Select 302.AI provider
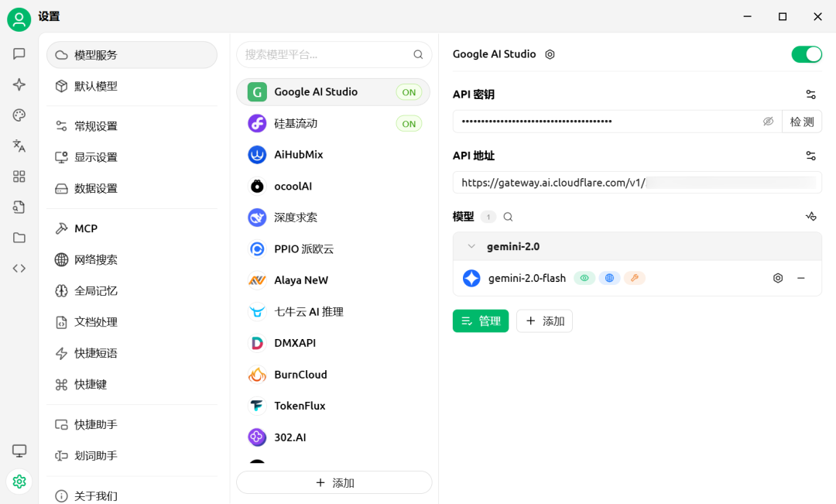Viewport: 836px width, 504px height. (x=333, y=437)
